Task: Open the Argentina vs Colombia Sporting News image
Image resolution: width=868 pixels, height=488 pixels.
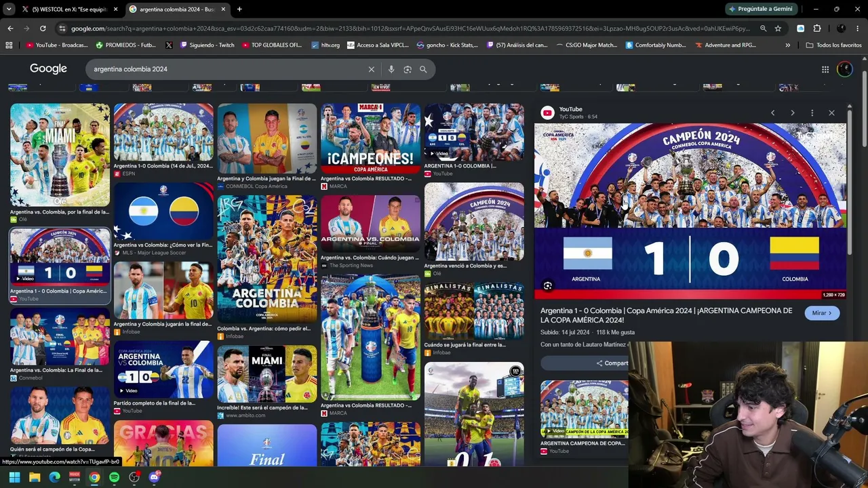Action: click(370, 224)
